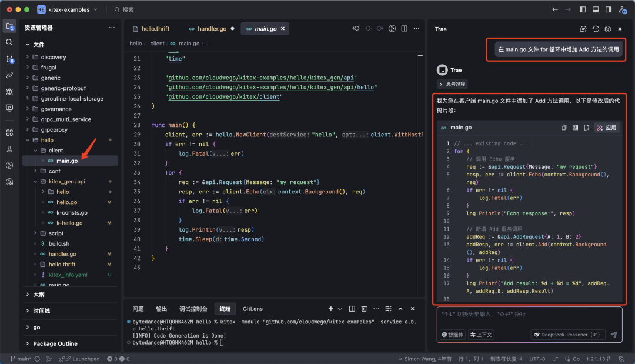This screenshot has width=635, height=364.
Task: Split the editor to the right
Action: [x=405, y=29]
